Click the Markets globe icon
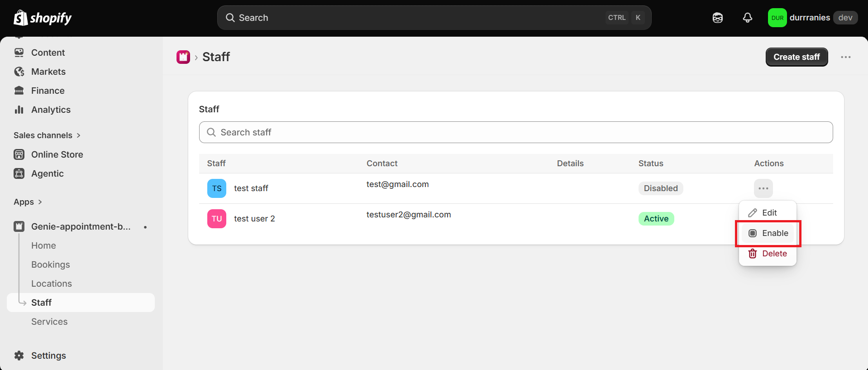The width and height of the screenshot is (868, 370). tap(19, 72)
